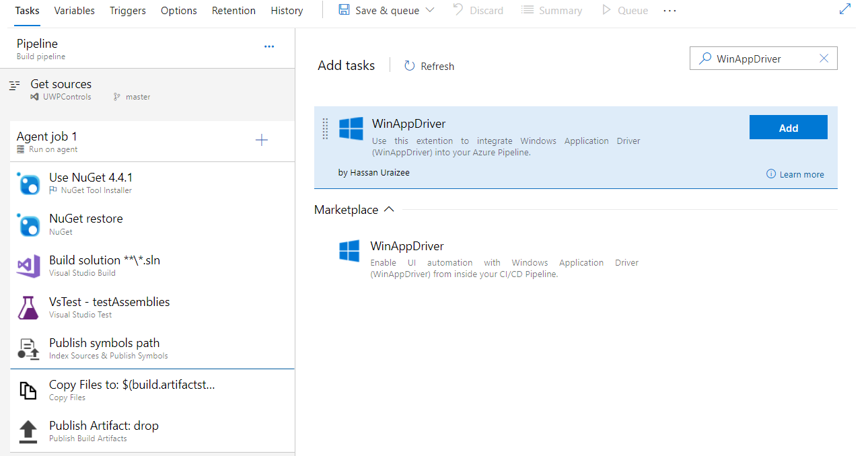Open the Variables tab

[x=74, y=11]
